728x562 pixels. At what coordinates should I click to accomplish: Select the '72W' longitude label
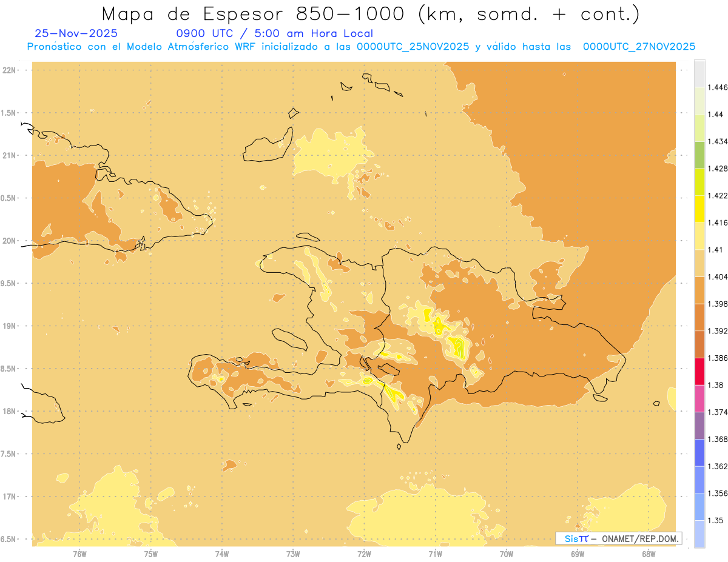(364, 554)
